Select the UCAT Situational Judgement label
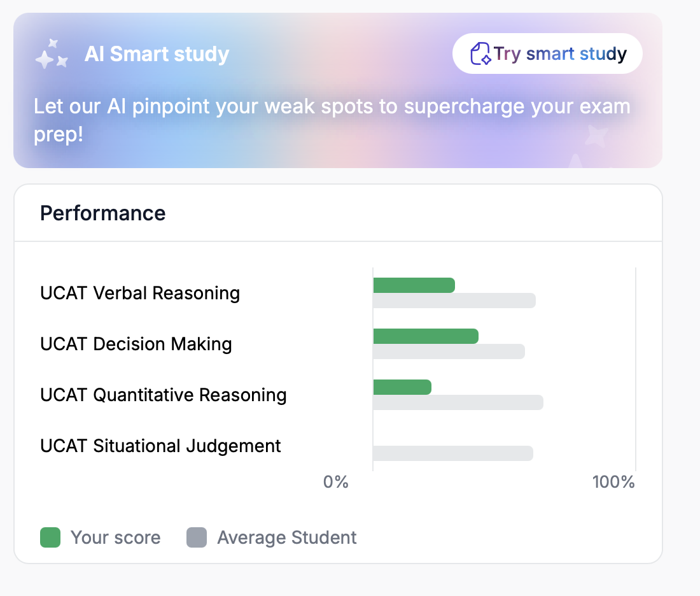This screenshot has height=596, width=700. tap(160, 446)
